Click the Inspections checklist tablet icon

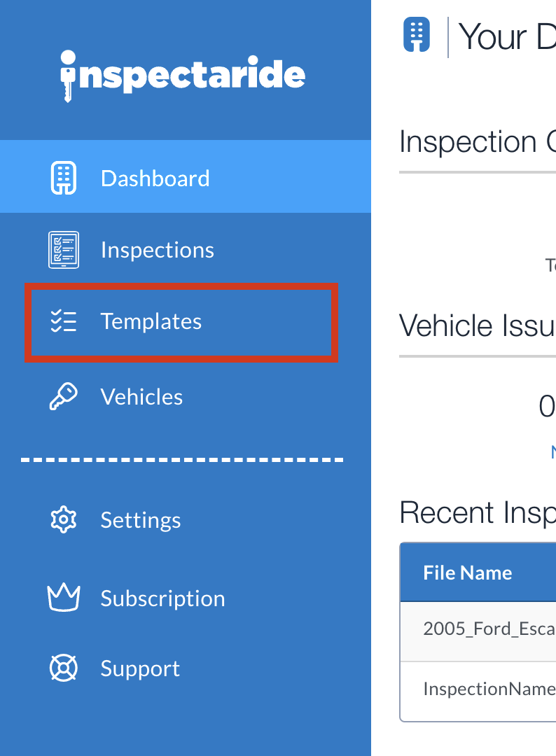pos(64,250)
